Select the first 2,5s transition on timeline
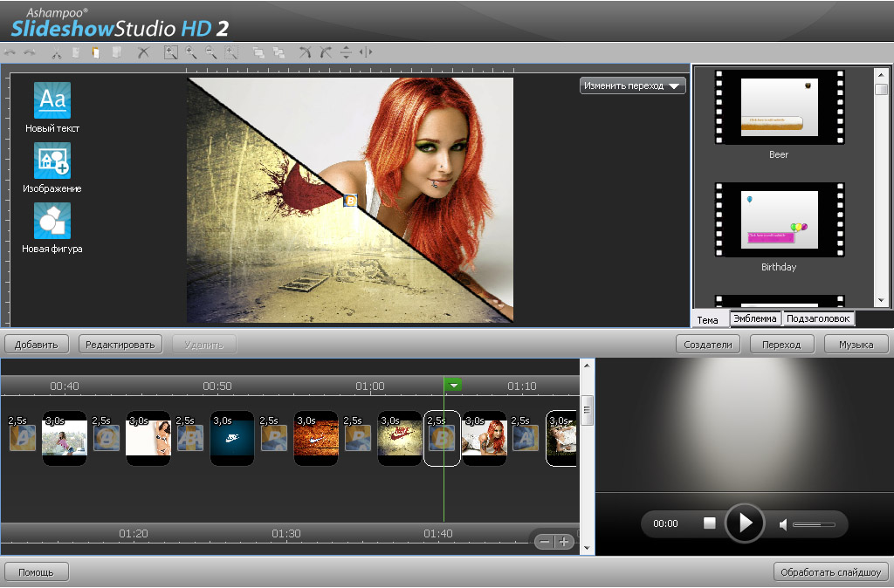This screenshot has width=894, height=588. pyautogui.click(x=22, y=438)
